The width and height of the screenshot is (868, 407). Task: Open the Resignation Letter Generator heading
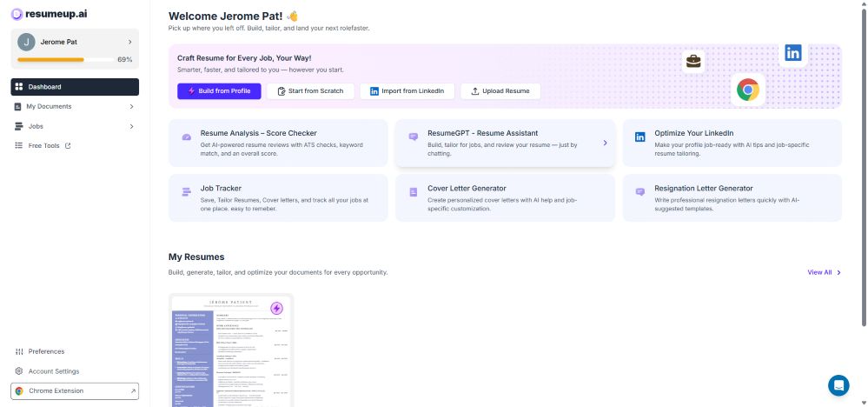(704, 188)
